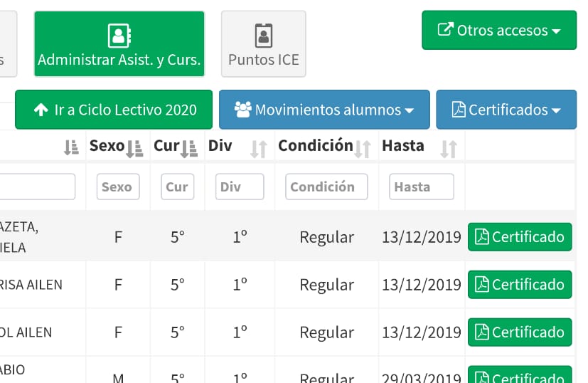The image size is (588, 383).
Task: Click the Div filter box
Action: tap(240, 187)
